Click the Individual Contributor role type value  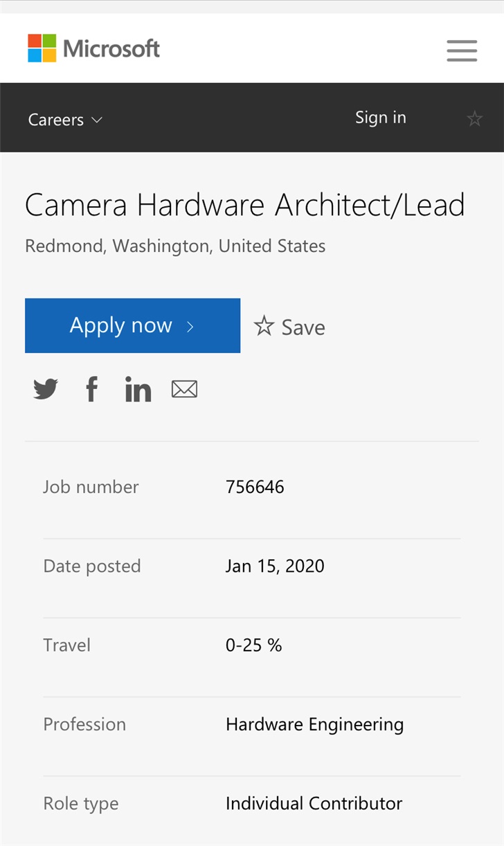pyautogui.click(x=314, y=803)
